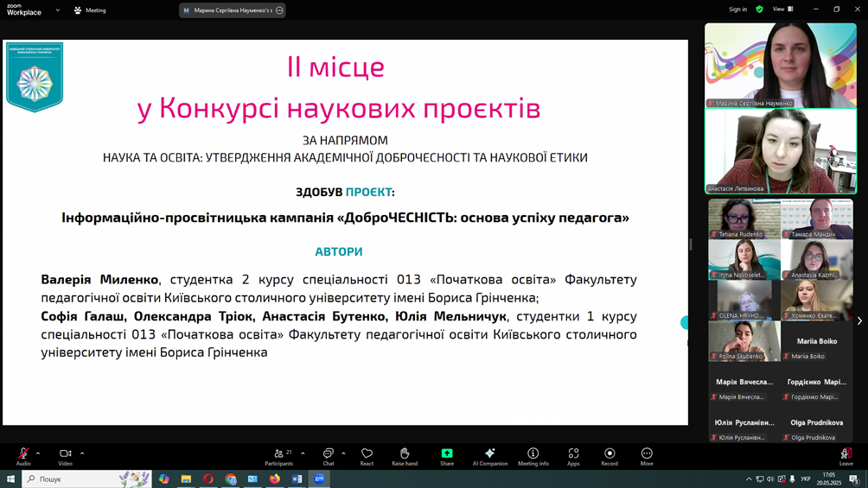Open Zoom Workplace dropdown chevron
The height and width of the screenshot is (488, 868).
click(x=58, y=10)
